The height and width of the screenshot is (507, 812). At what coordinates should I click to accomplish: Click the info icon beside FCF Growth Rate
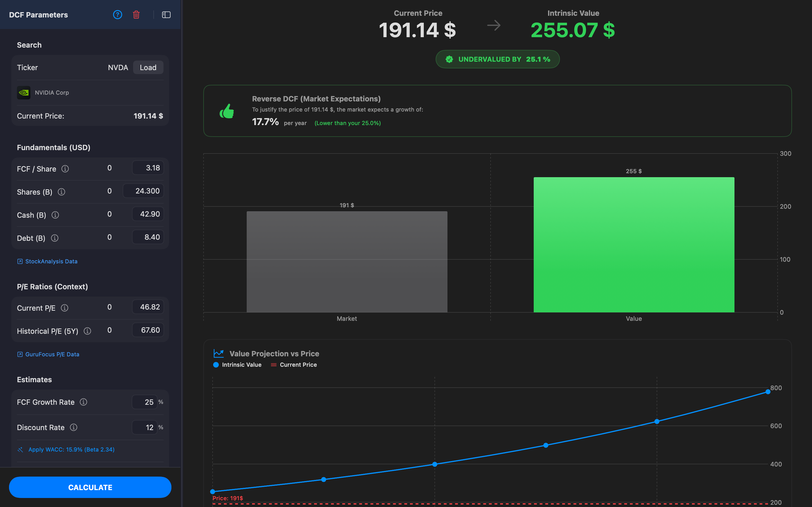pos(83,402)
